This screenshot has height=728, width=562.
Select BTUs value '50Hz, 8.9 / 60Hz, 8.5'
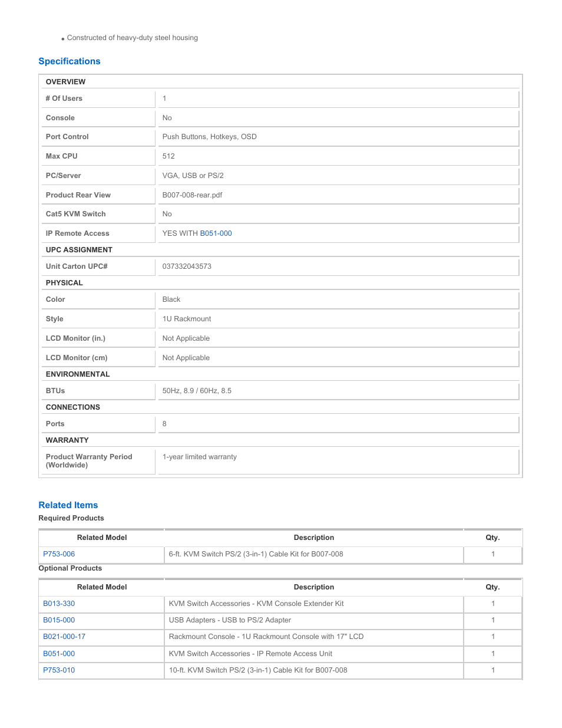197,391
